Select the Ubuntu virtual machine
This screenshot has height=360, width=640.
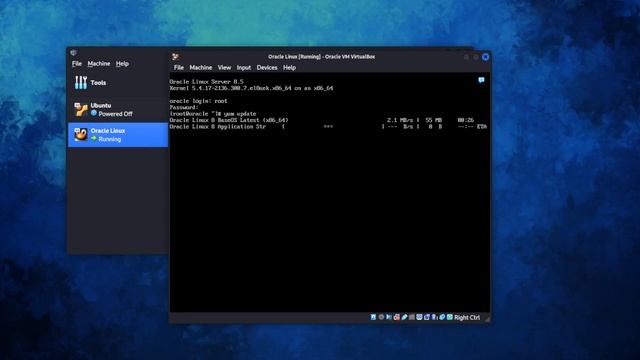[x=118, y=109]
